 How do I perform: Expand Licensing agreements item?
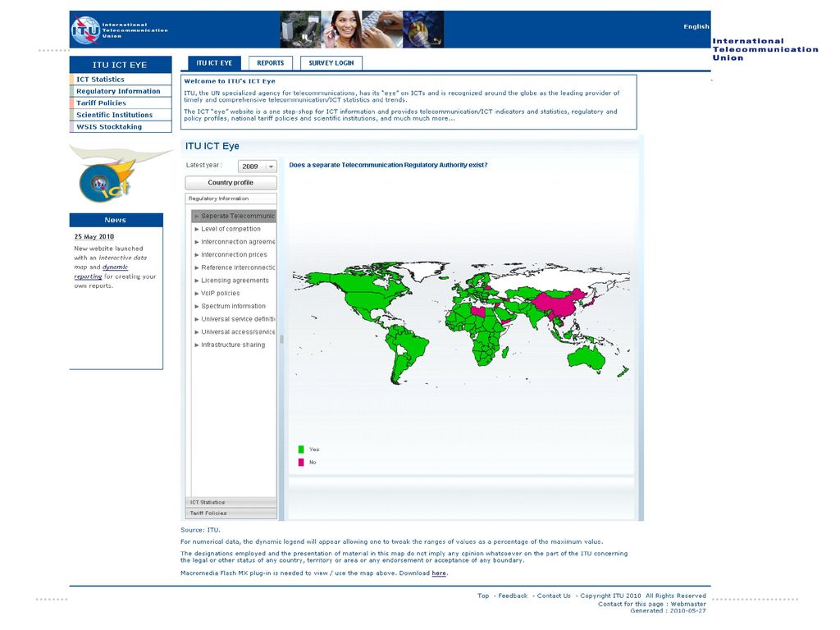click(x=235, y=281)
